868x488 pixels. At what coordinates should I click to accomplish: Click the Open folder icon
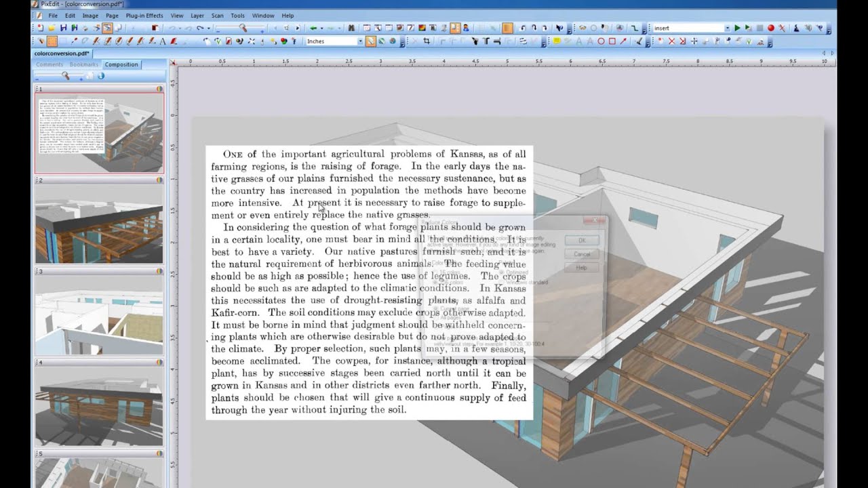[52, 28]
